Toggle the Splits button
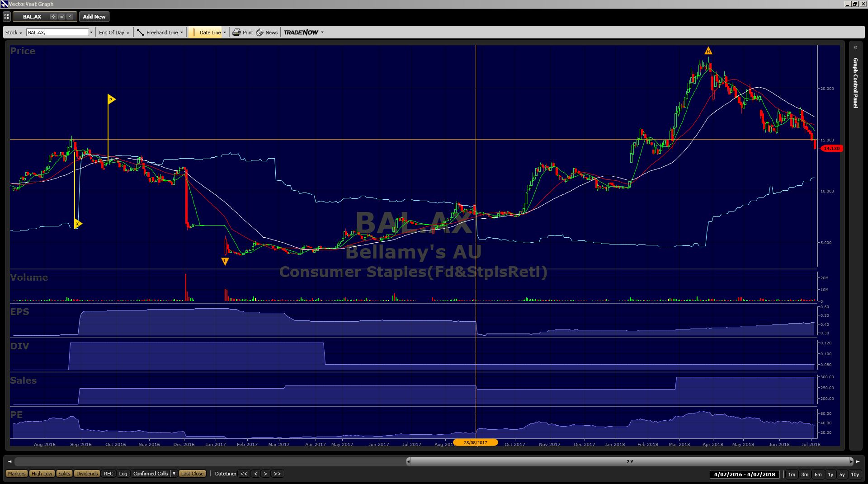Viewport: 868px width, 484px height. pyautogui.click(x=64, y=474)
